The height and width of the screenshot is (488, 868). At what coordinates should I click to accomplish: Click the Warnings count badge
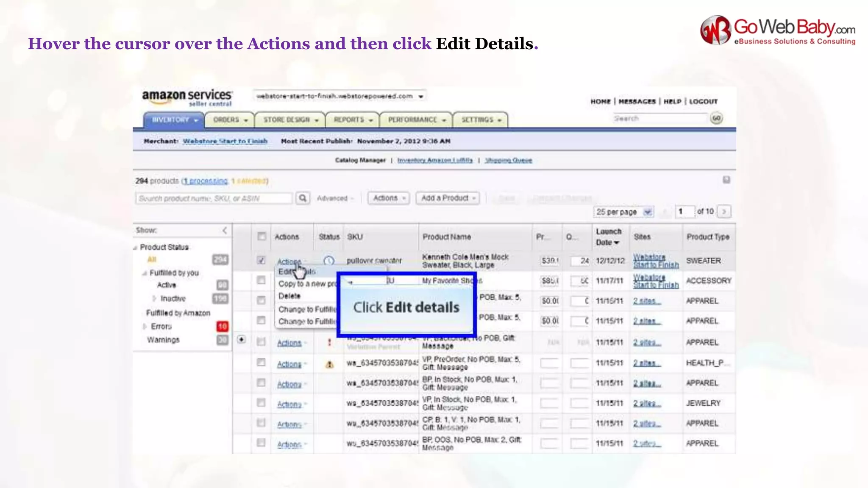point(223,340)
